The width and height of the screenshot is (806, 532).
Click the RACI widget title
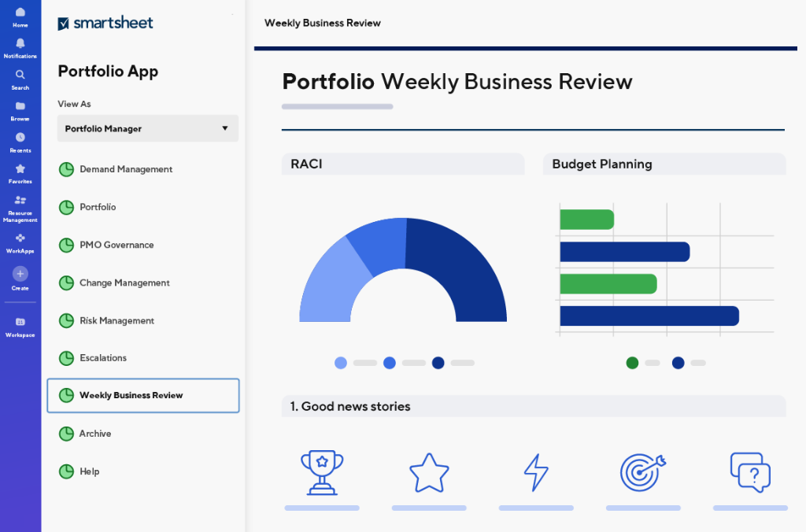306,164
